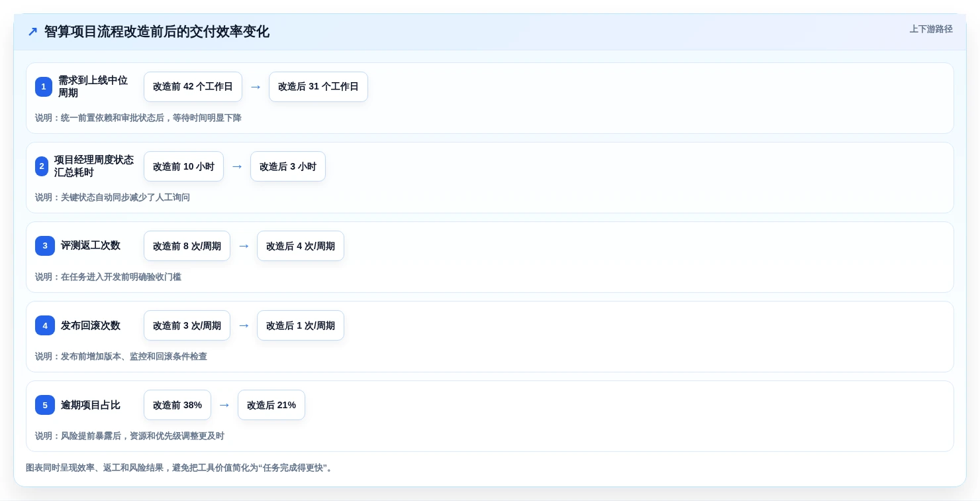The width and height of the screenshot is (980, 501).
Task: Click the arrow between 3 and 1 次/周期
Action: [244, 325]
